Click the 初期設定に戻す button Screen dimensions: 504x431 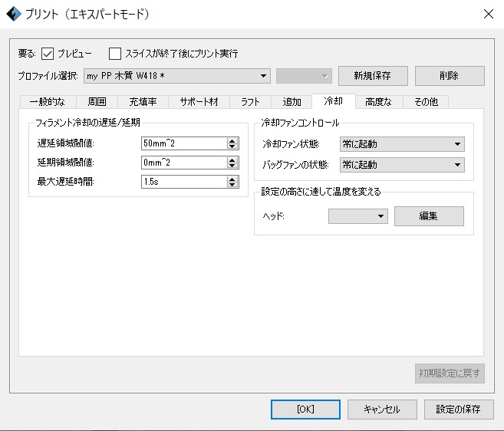point(450,373)
